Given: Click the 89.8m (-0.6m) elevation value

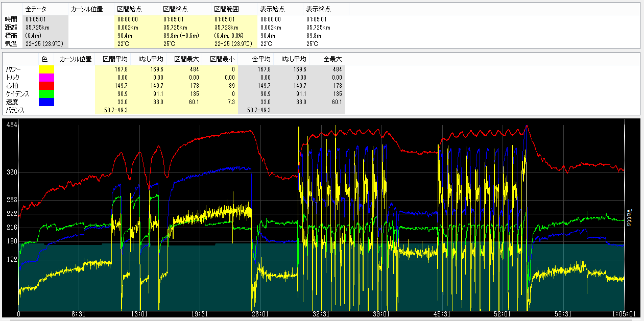Looking at the screenshot, I should pos(181,36).
